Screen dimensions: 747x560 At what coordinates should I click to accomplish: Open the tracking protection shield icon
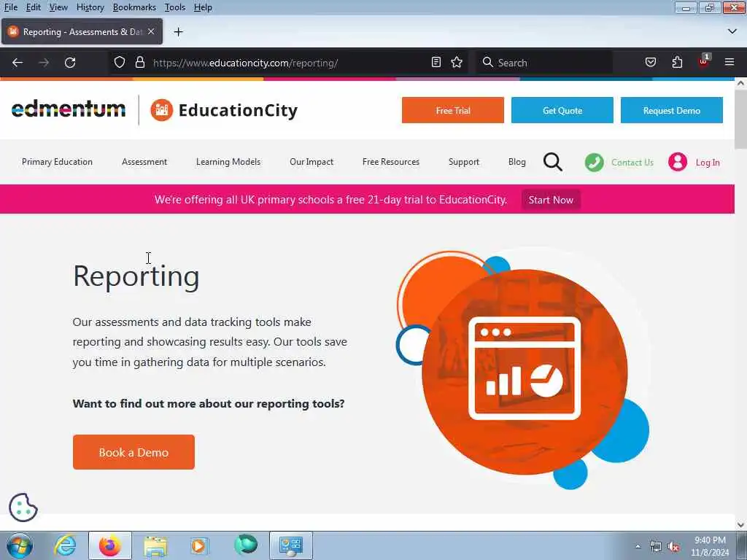(120, 63)
